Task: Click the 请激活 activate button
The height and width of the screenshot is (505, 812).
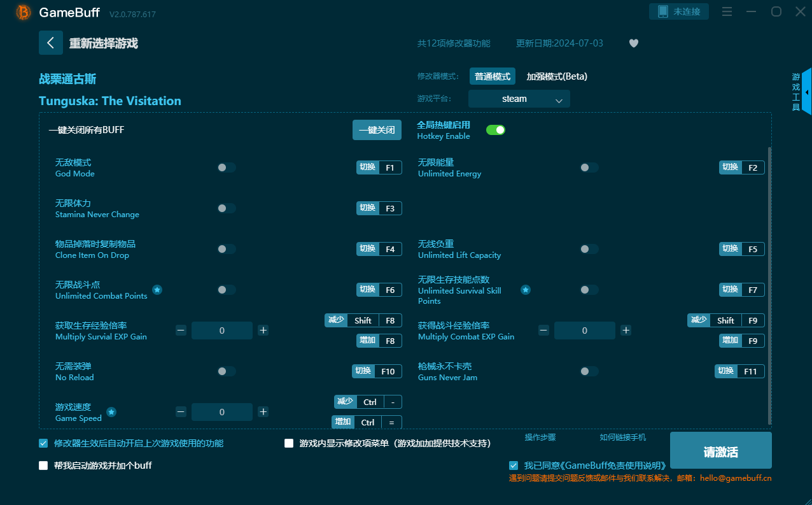Action: point(721,450)
